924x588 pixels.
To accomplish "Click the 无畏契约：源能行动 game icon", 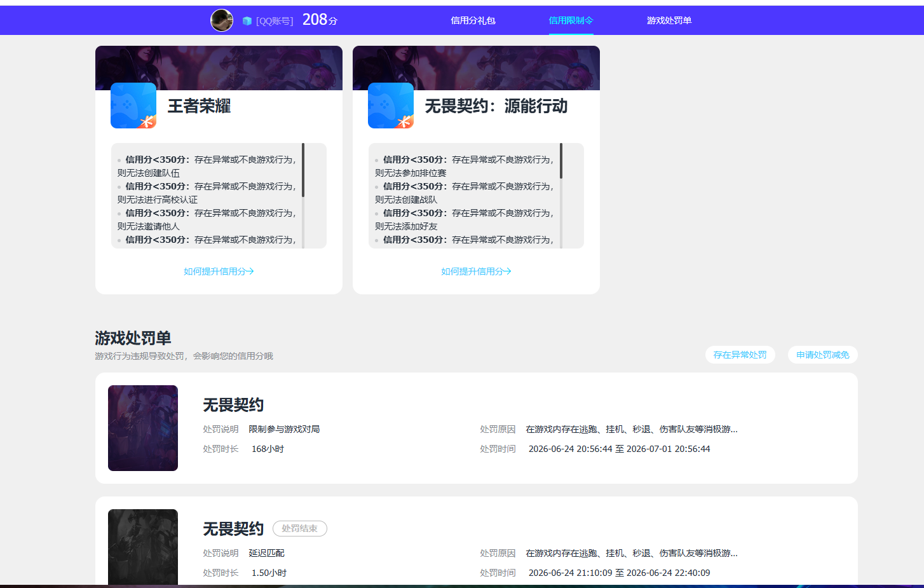I will (x=391, y=106).
